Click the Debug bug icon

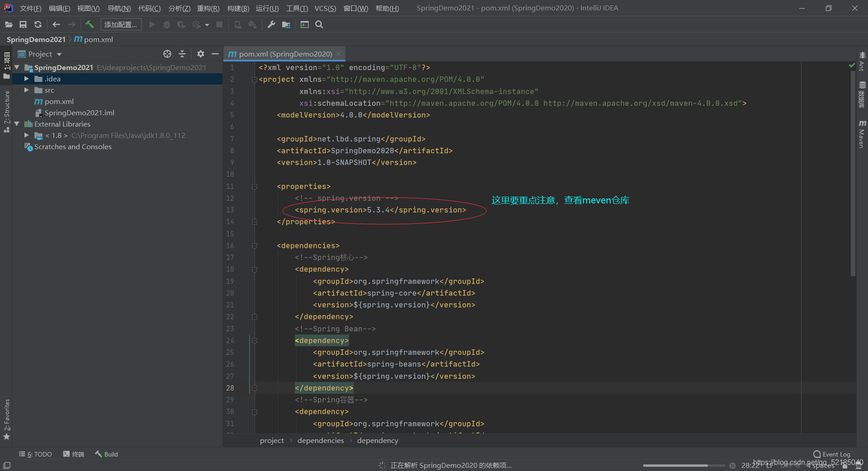(167, 24)
